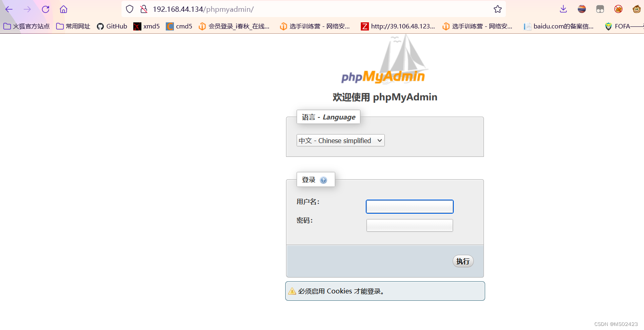The image size is (644, 330).
Task: Bookmark this page with the star icon
Action: point(498,9)
